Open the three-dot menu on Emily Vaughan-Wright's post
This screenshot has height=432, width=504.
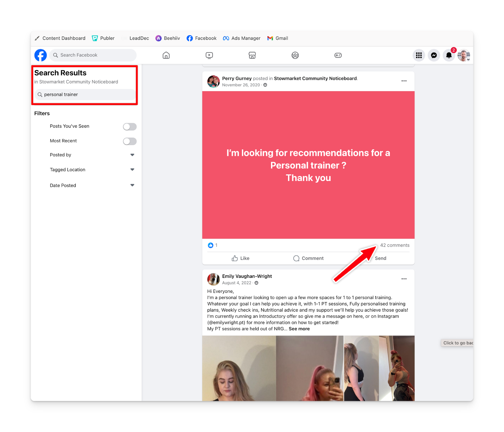pos(404,279)
